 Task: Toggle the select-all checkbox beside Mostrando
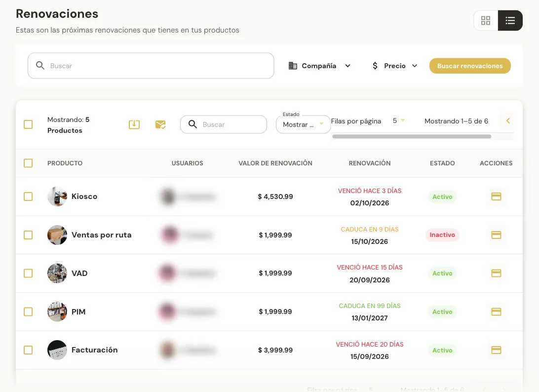click(28, 124)
